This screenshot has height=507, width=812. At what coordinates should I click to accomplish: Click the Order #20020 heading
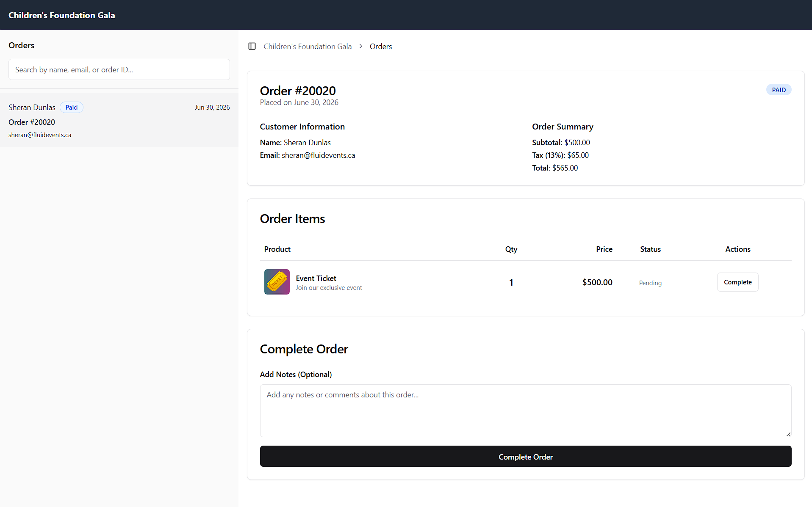coord(298,91)
